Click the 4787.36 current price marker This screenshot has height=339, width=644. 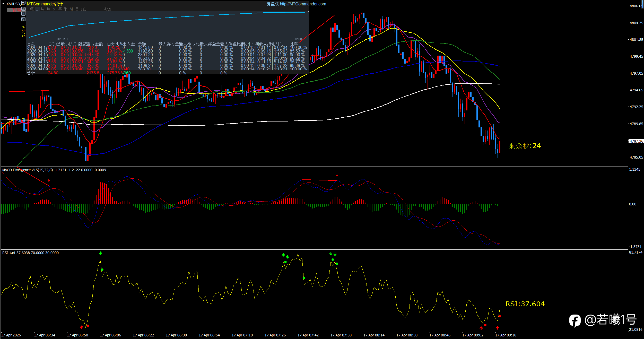tap(636, 141)
